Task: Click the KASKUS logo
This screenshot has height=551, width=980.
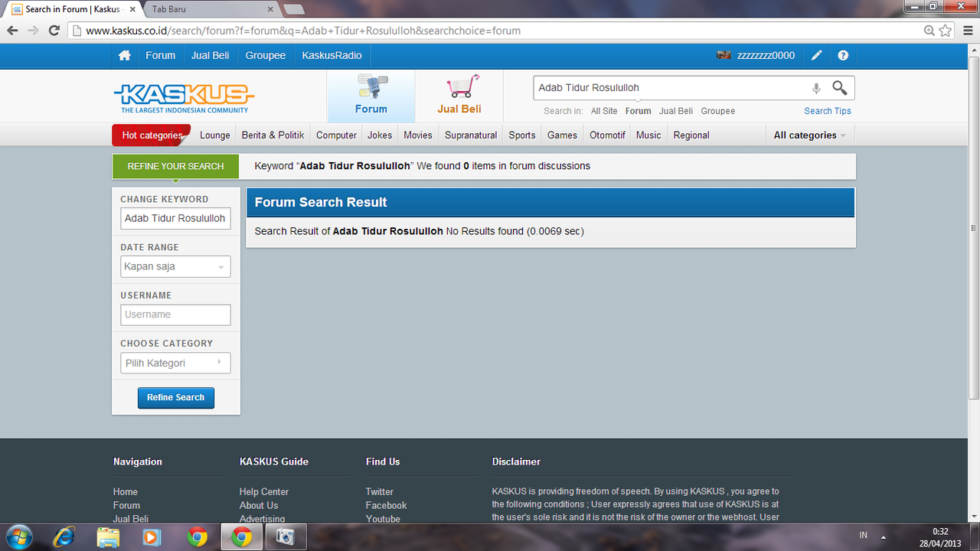Action: pyautogui.click(x=184, y=98)
